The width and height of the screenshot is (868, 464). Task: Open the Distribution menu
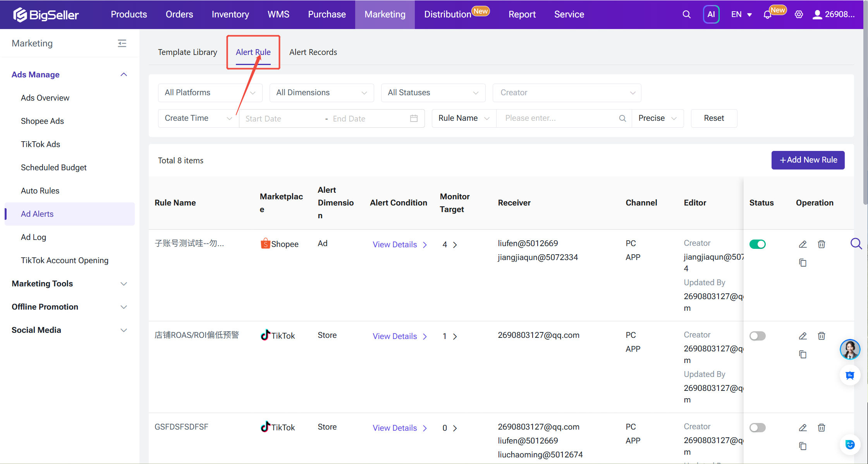coord(448,14)
